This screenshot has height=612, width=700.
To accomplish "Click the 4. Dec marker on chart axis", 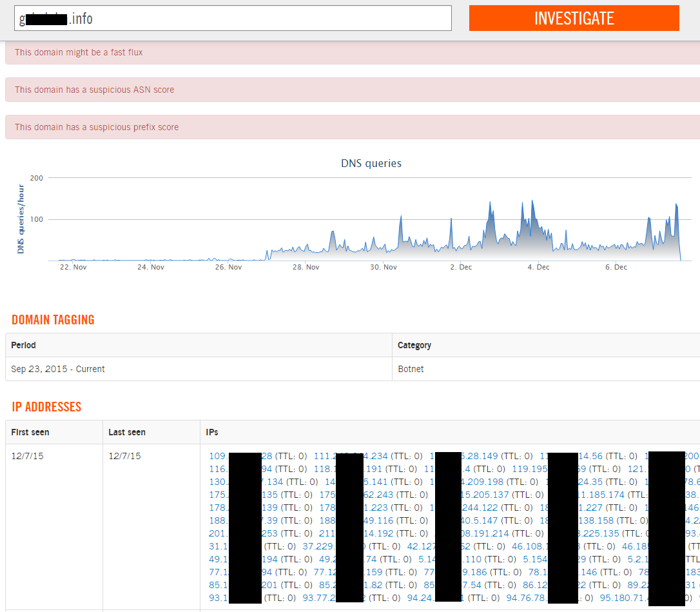I will click(x=538, y=267).
